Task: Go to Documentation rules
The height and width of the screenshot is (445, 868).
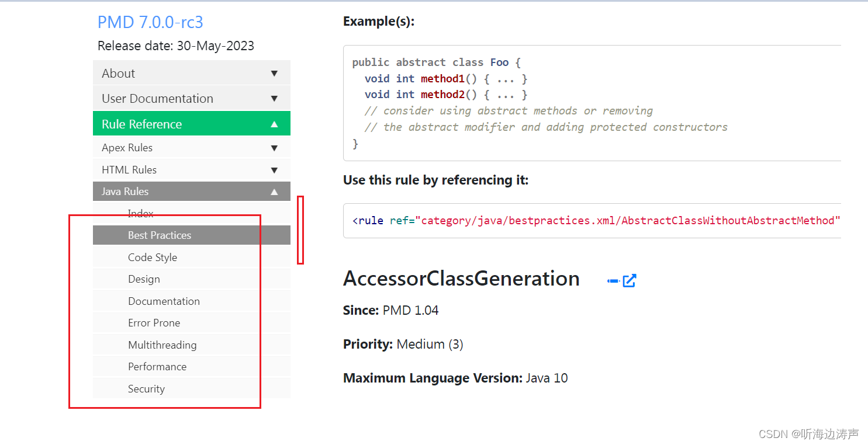Action: click(x=192, y=301)
